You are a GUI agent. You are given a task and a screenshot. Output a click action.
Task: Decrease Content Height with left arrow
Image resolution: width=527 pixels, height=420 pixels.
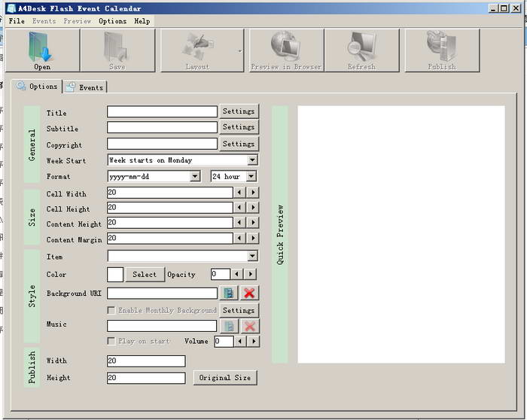[239, 223]
